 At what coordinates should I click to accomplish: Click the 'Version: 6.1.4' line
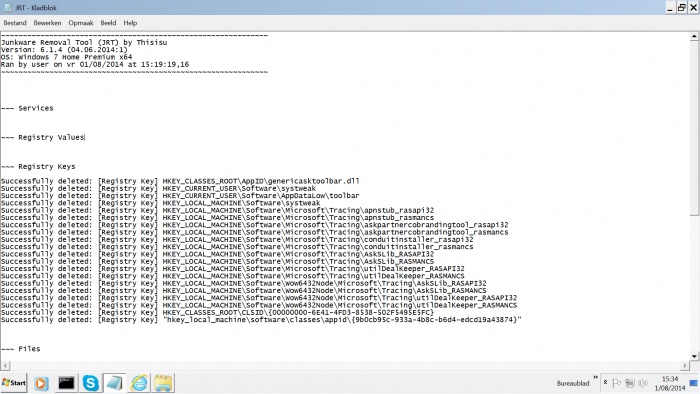click(x=64, y=50)
